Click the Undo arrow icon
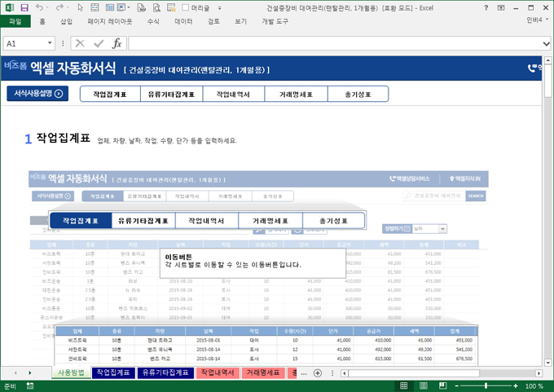This screenshot has height=392, width=554. [40, 7]
